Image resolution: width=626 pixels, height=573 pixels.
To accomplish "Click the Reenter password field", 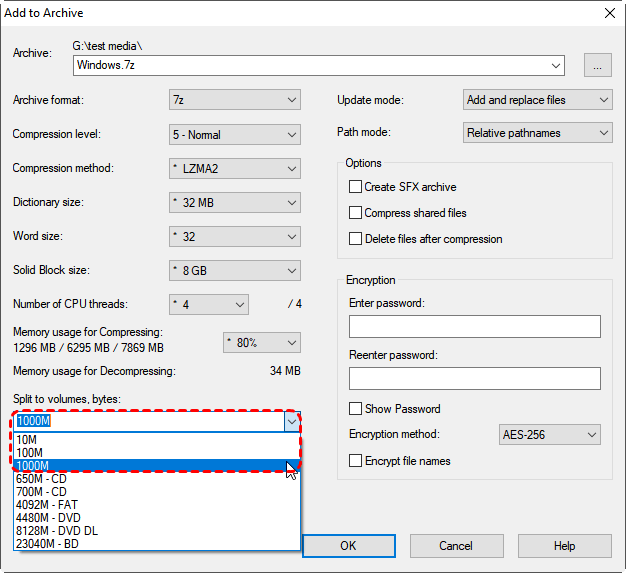I will [x=474, y=379].
